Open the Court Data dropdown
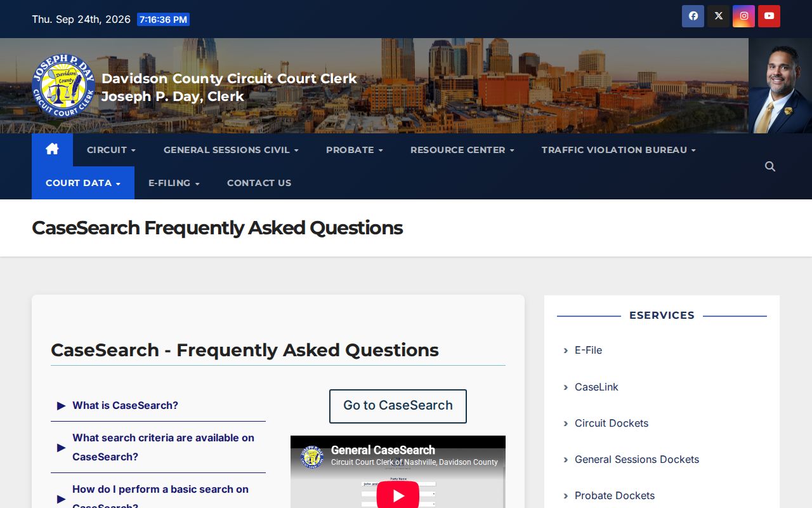The image size is (812, 508). (x=83, y=183)
